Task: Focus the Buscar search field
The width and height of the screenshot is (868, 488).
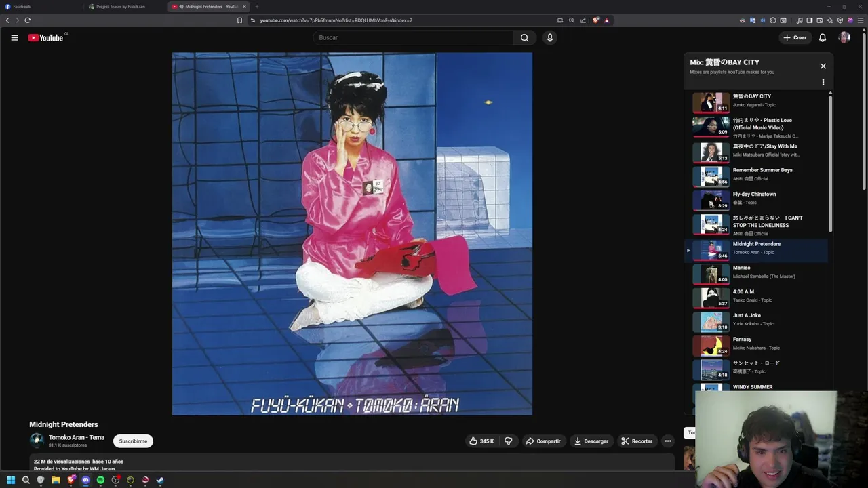Action: point(414,38)
